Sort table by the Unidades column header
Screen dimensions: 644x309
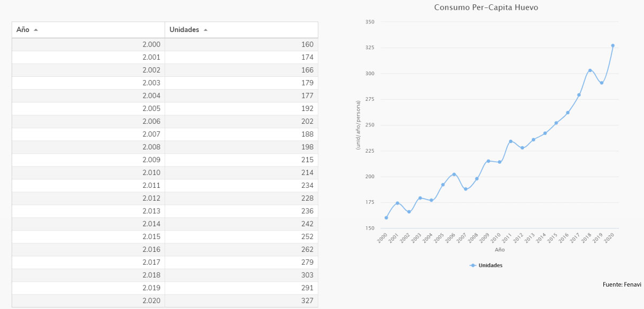point(184,30)
